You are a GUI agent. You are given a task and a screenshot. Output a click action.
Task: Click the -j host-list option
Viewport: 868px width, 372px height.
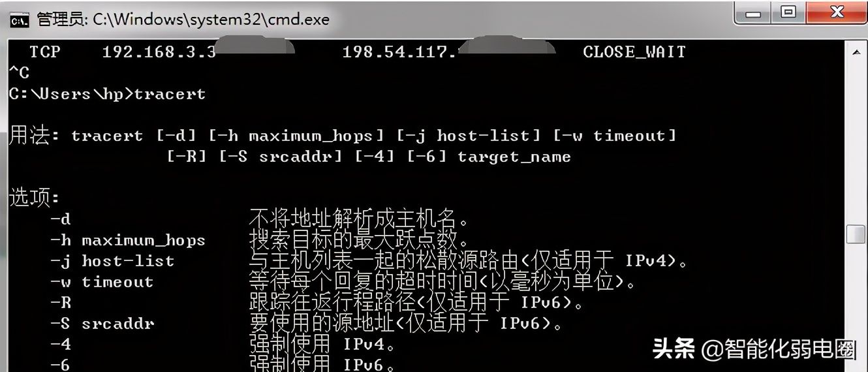point(112,262)
